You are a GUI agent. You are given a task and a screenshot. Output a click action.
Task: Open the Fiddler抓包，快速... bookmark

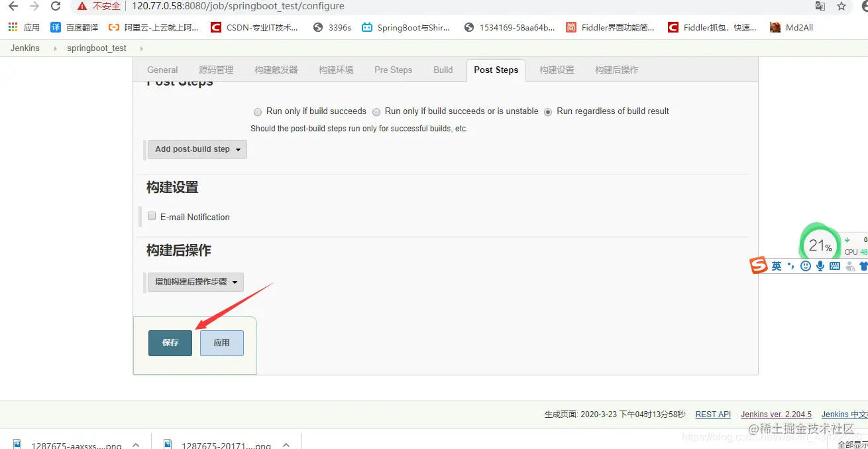point(712,27)
